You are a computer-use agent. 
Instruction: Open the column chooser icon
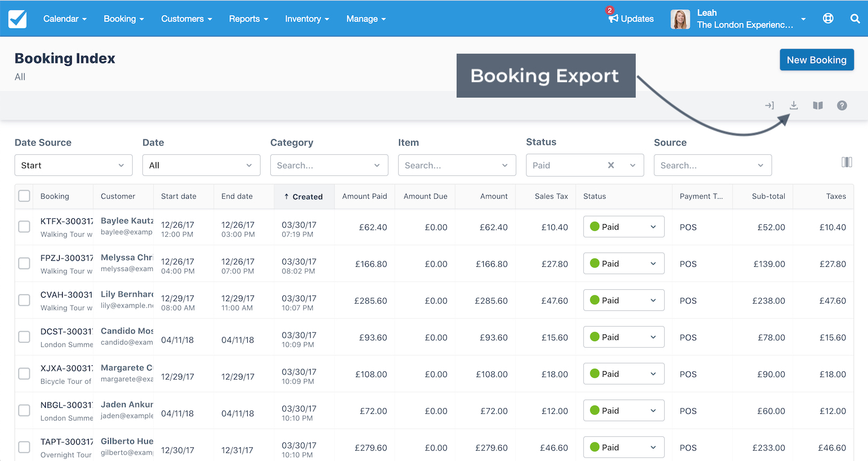pyautogui.click(x=847, y=162)
